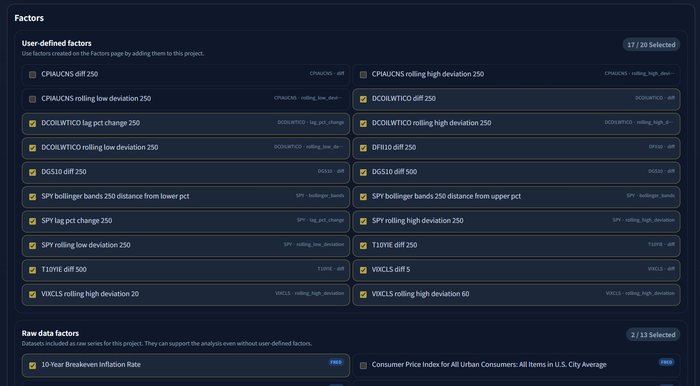Check the CPIAUCNS diff 250 checkbox
The width and height of the screenshot is (700, 386).
(x=33, y=75)
